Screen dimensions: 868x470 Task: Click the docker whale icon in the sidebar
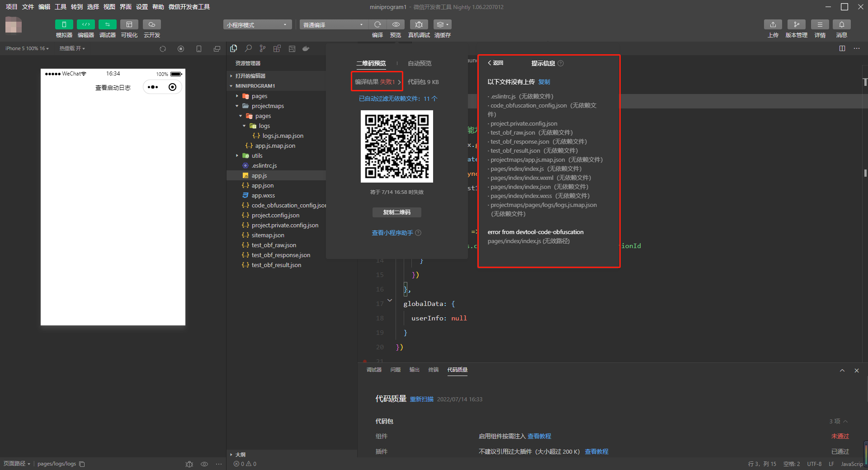tap(306, 48)
